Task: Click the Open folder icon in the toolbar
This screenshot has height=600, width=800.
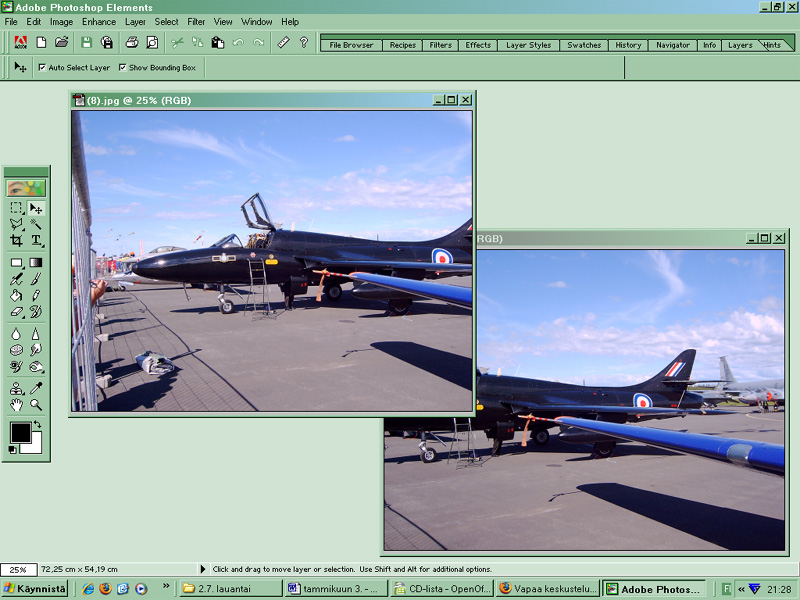Action: click(x=62, y=42)
